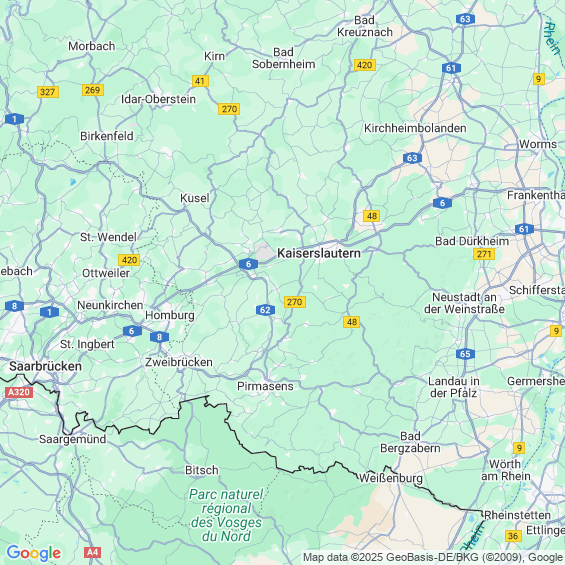Select the Kaiserslautern city label
Screen dimensions: 565x565
(x=319, y=253)
